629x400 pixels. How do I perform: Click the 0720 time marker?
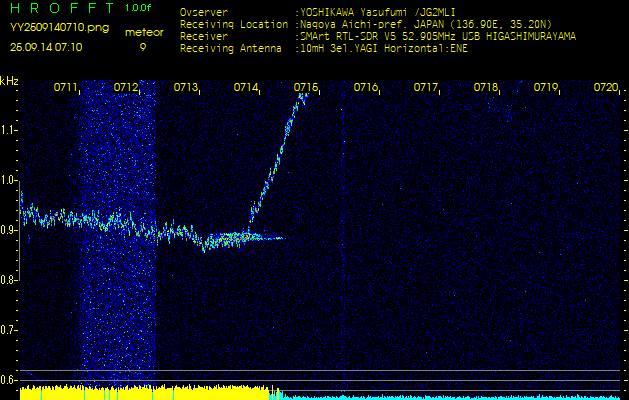pos(605,88)
